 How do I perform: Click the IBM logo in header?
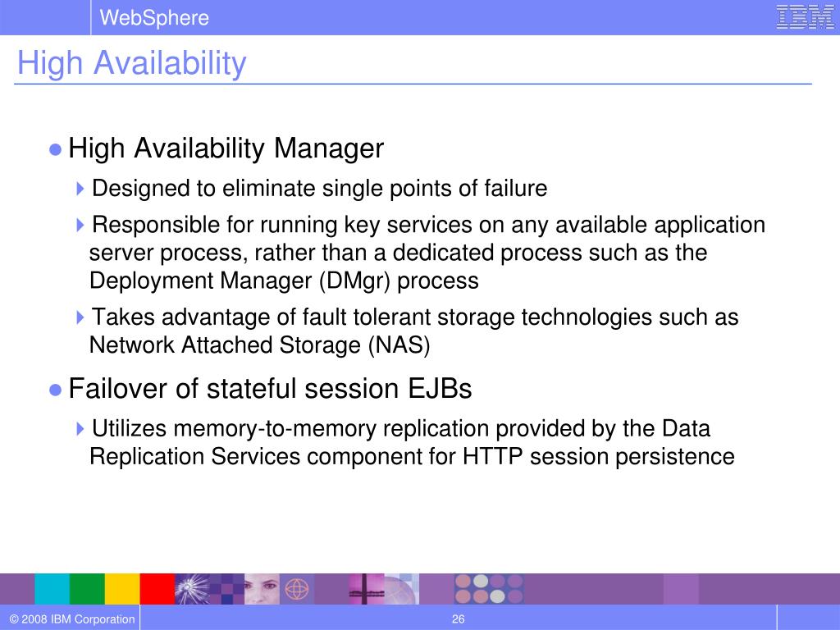tap(806, 17)
